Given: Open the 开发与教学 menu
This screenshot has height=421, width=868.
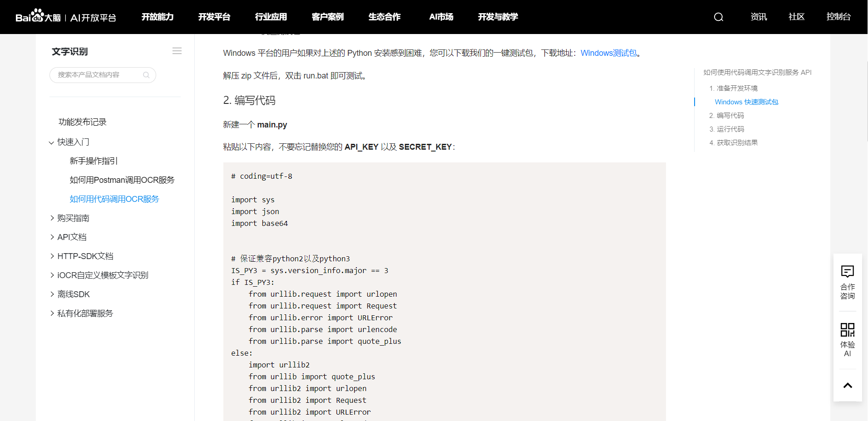Looking at the screenshot, I should [498, 17].
